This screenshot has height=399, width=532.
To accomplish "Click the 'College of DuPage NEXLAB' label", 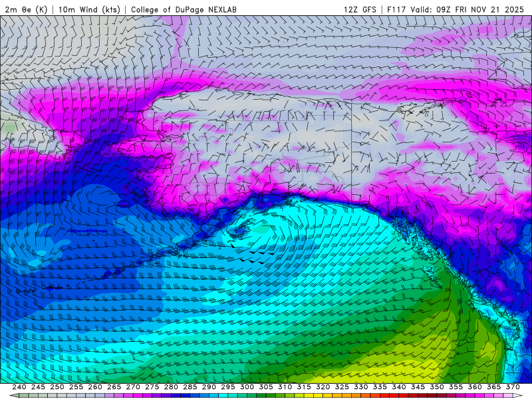I will point(184,9).
